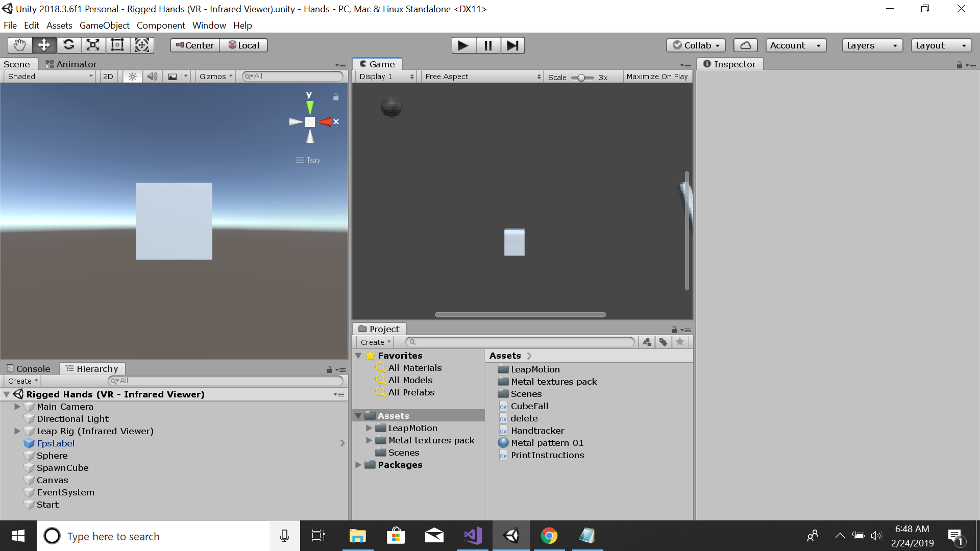The height and width of the screenshot is (551, 980).
Task: Toggle scene audio speaker icon
Action: click(x=152, y=77)
